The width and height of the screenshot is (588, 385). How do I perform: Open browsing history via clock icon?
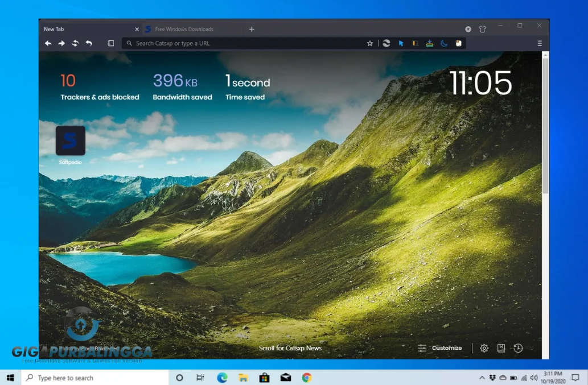518,347
